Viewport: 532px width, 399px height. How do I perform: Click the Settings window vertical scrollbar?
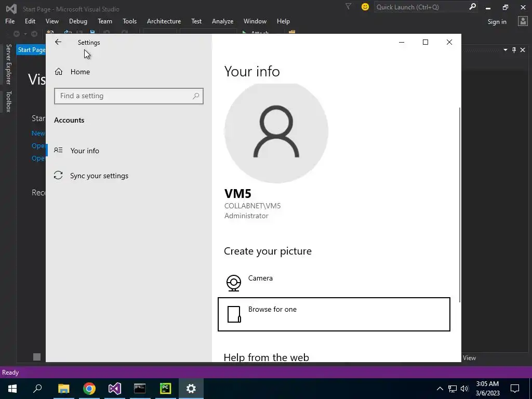coord(460,205)
